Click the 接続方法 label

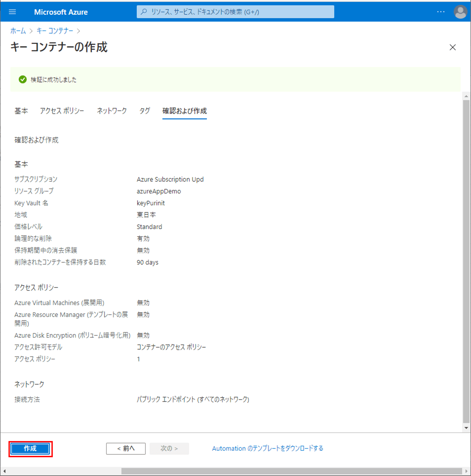27,399
